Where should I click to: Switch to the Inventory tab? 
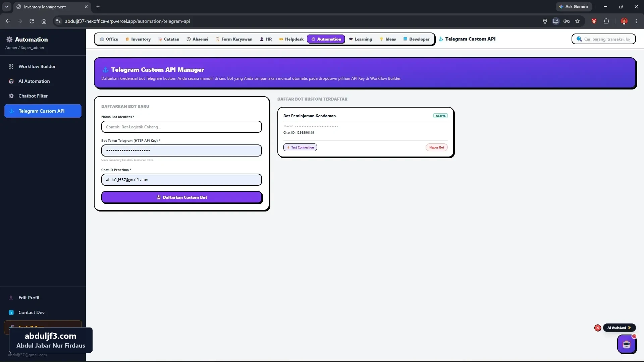coord(138,39)
